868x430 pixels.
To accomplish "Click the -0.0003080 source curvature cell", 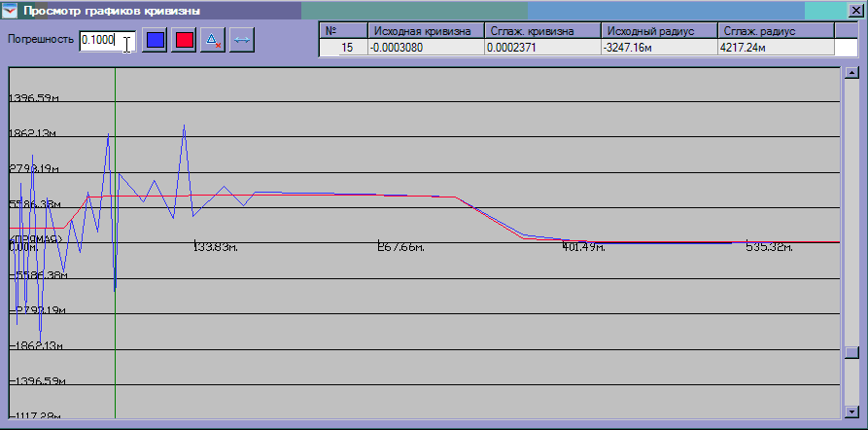I will click(x=426, y=47).
